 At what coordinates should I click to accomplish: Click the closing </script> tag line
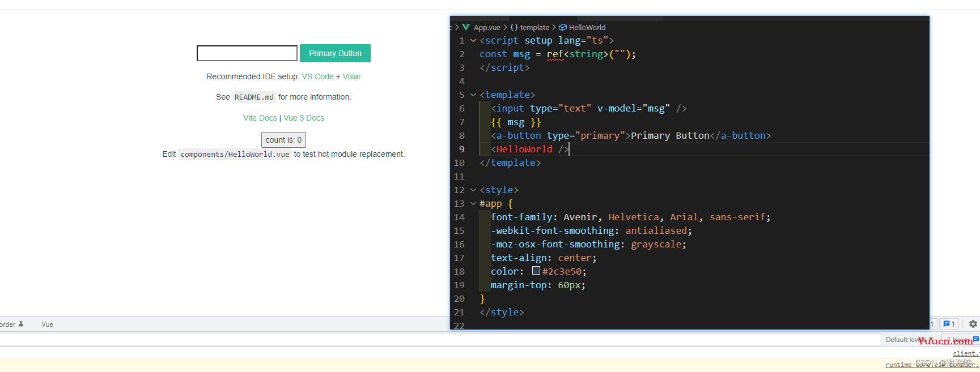[x=504, y=67]
